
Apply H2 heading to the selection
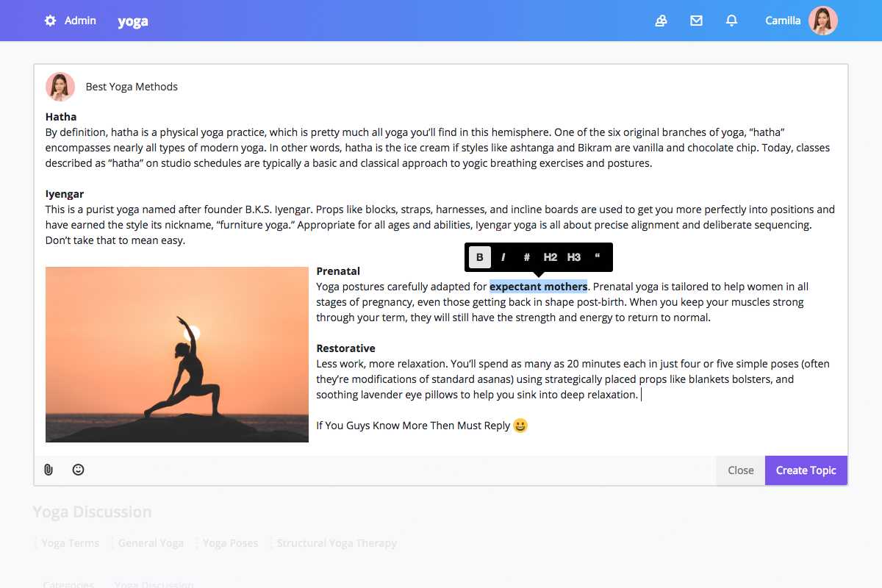pyautogui.click(x=551, y=257)
